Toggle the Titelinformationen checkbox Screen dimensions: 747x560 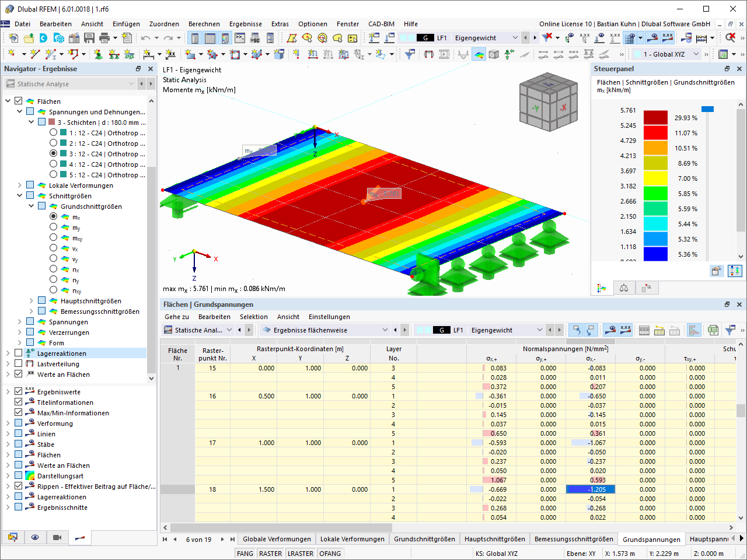coord(19,402)
